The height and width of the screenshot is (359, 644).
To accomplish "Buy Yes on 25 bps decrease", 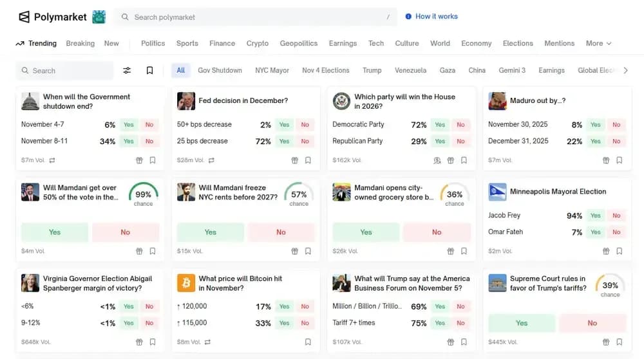I will pos(284,141).
